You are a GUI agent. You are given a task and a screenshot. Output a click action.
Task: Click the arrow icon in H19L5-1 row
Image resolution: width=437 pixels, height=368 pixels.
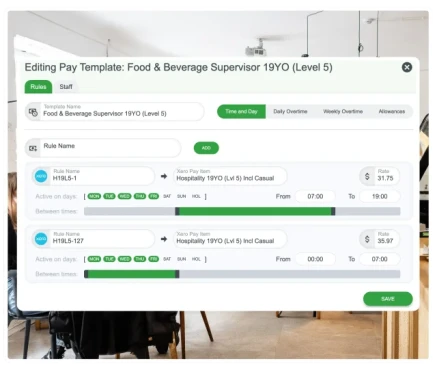pyautogui.click(x=164, y=176)
